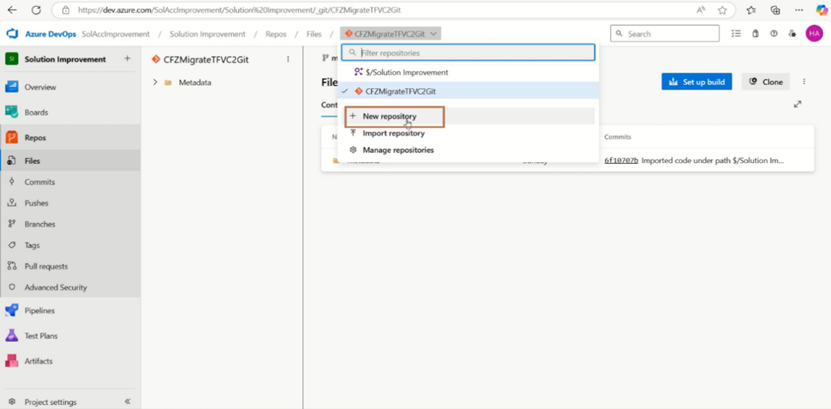The height and width of the screenshot is (409, 831).
Task: Open the work items list icon in header
Action: tap(736, 33)
